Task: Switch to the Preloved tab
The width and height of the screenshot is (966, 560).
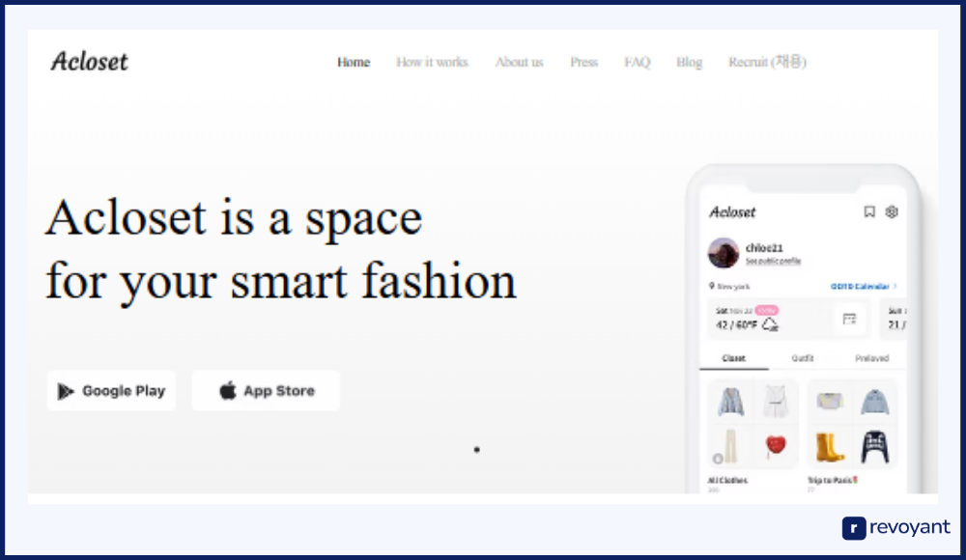Action: click(871, 358)
